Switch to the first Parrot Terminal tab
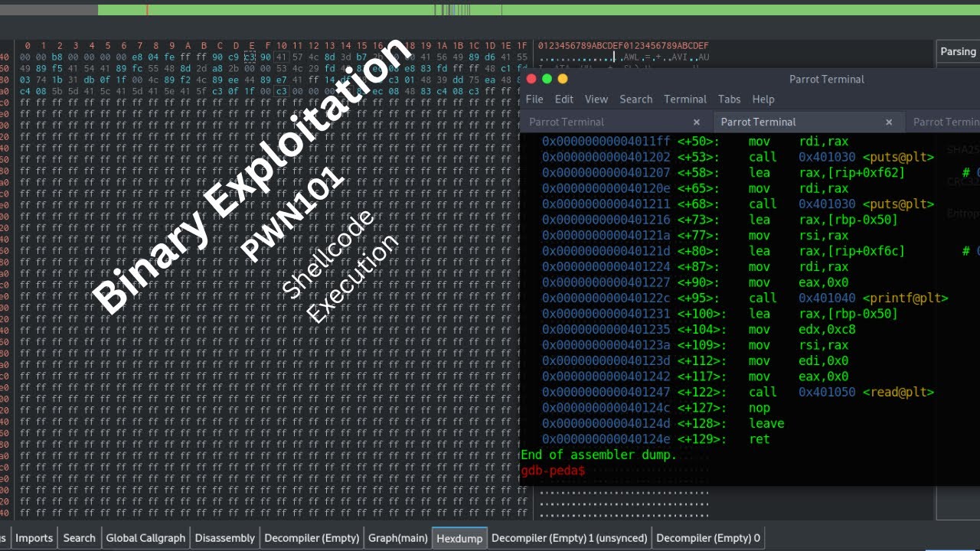980x551 pixels. click(567, 122)
